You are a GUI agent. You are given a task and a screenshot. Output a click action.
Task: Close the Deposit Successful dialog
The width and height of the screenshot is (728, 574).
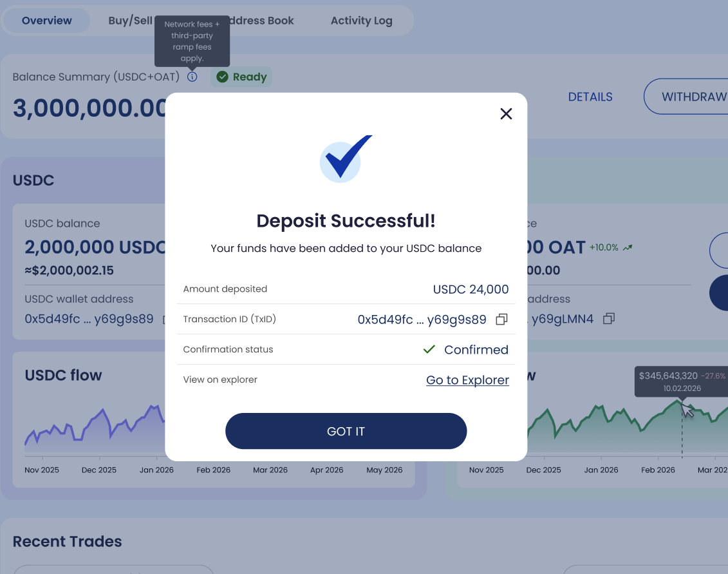(x=506, y=114)
